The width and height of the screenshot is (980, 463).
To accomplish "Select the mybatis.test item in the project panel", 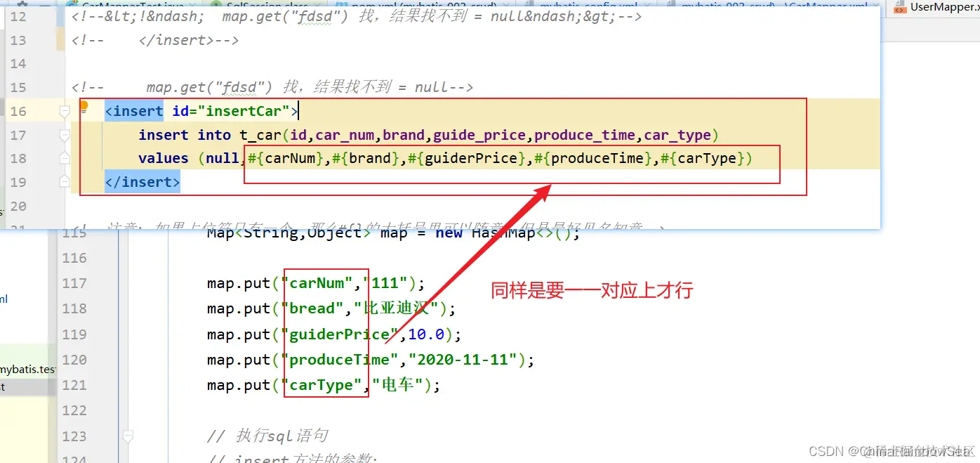I will click(27, 369).
